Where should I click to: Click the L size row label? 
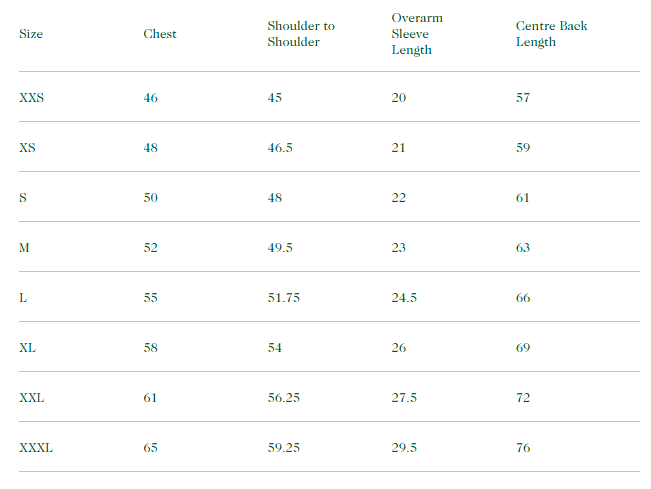[x=23, y=298]
